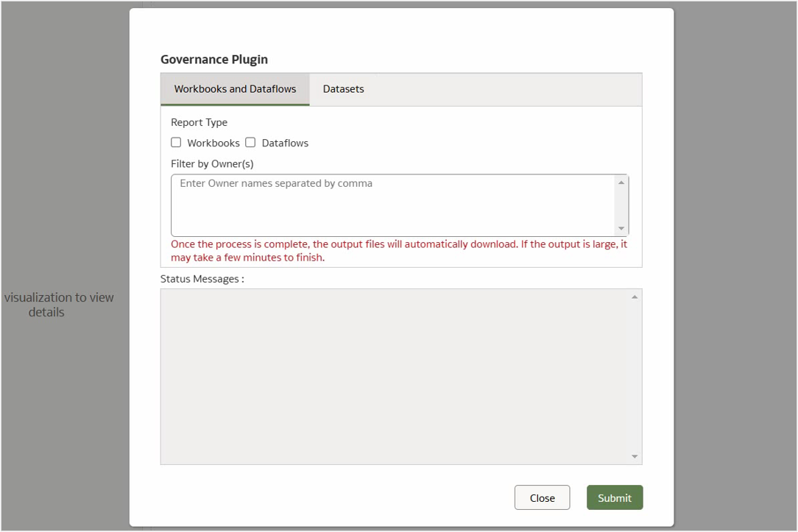Select the Workbooks and Dataflows tab
798x532 pixels.
pyautogui.click(x=234, y=88)
